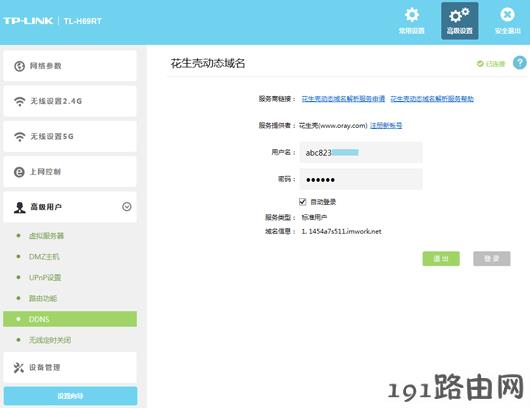Image resolution: width=530 pixels, height=408 pixels.
Task: Click the green connected status icon
Action: click(x=480, y=64)
